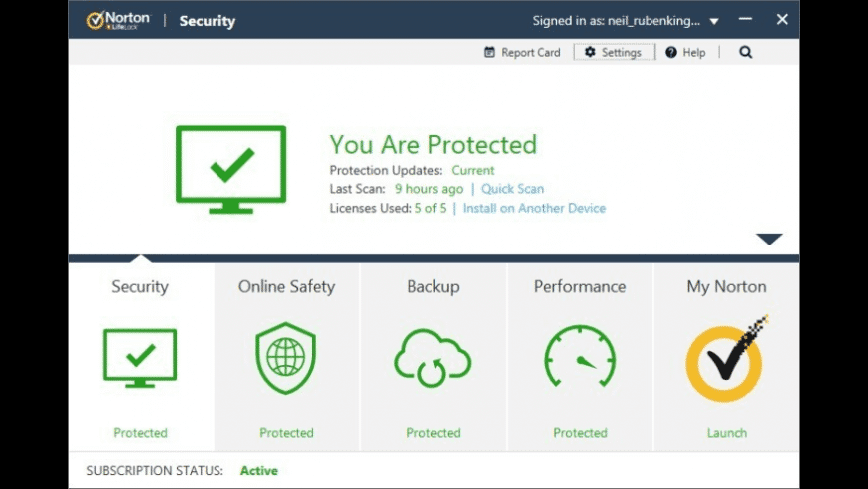Click the Security monitor checkmark icon

pos(140,357)
